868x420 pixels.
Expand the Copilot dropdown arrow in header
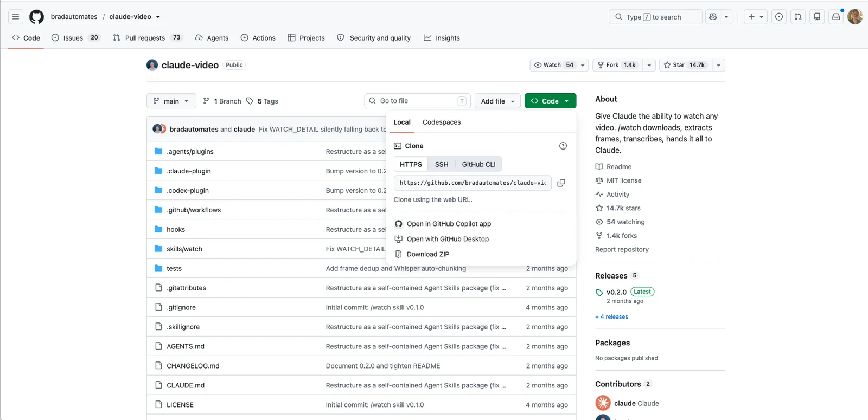tap(726, 17)
